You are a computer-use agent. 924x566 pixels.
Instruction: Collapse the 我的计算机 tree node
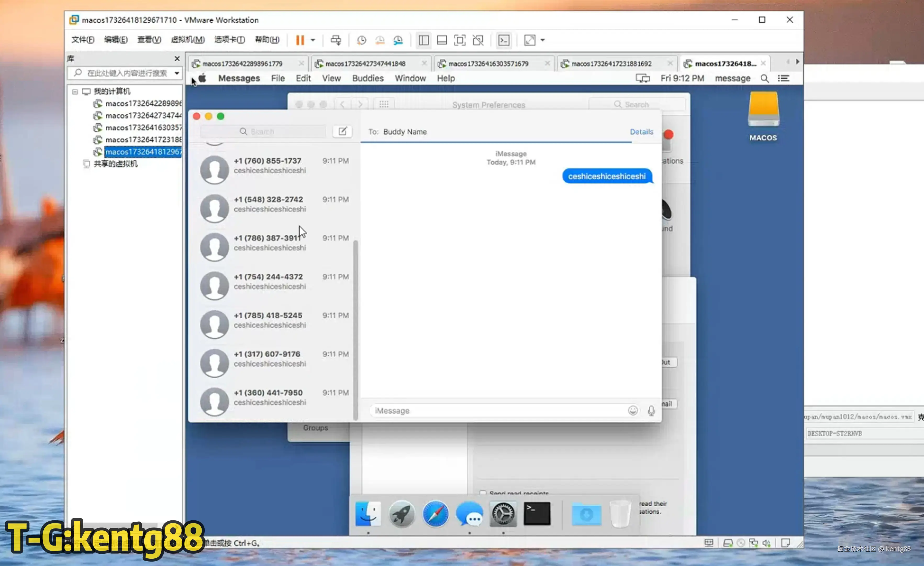tap(75, 91)
